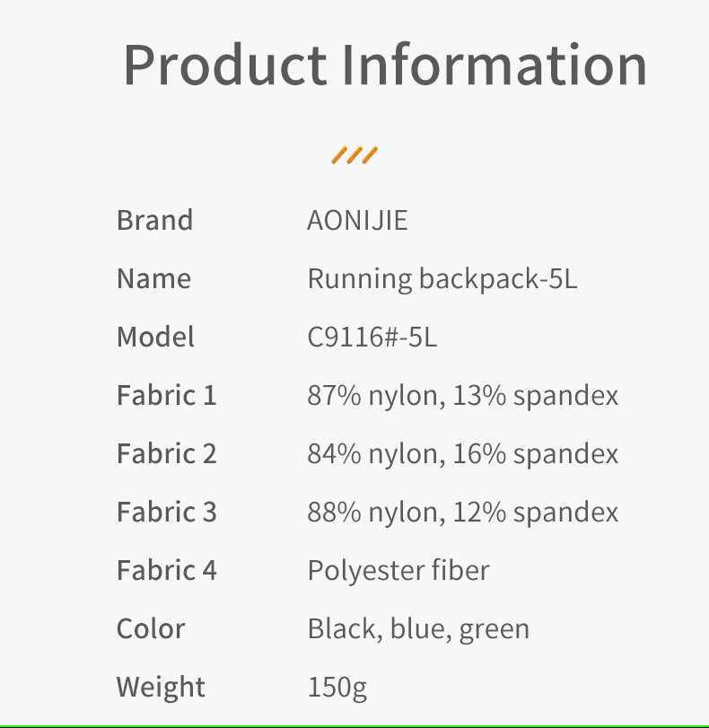Click the Product Information heading
Screen dimensions: 709x728
pos(385,65)
